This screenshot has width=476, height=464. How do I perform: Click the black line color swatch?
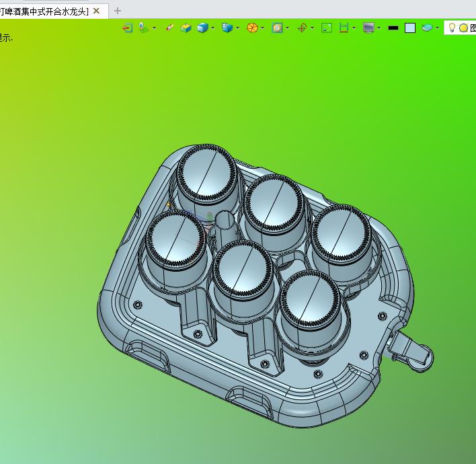tap(393, 28)
